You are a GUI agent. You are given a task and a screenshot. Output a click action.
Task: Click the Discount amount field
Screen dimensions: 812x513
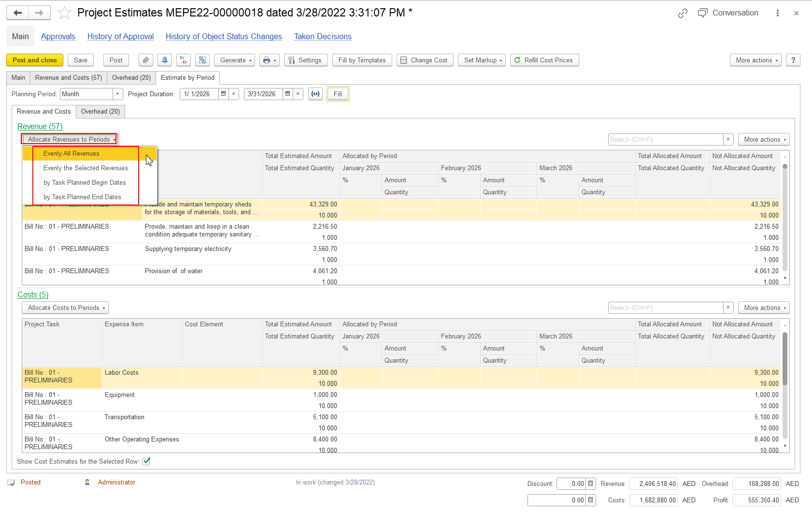(571, 484)
